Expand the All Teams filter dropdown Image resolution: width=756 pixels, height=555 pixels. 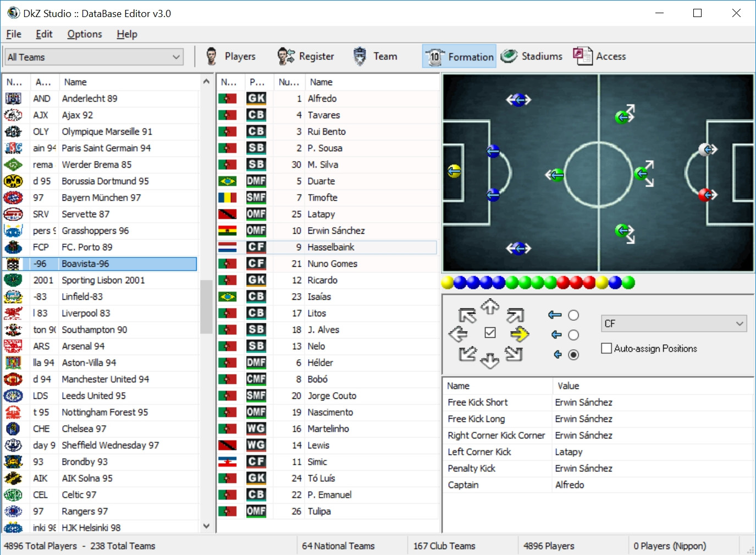click(94, 57)
